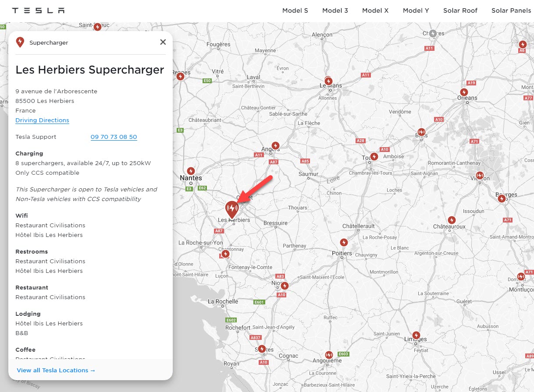This screenshot has height=392, width=534.
Task: Click the Châteauroux supercharger marker
Action: tap(452, 220)
